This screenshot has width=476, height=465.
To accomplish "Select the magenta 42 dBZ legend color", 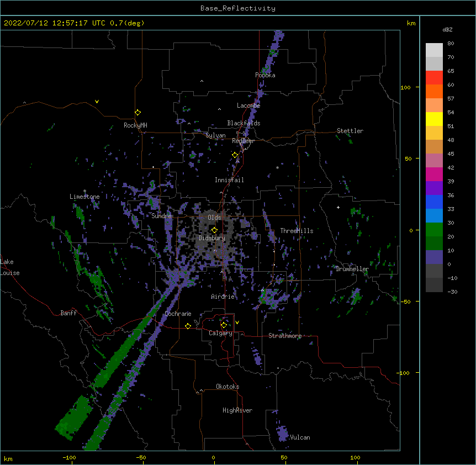I will tap(434, 174).
